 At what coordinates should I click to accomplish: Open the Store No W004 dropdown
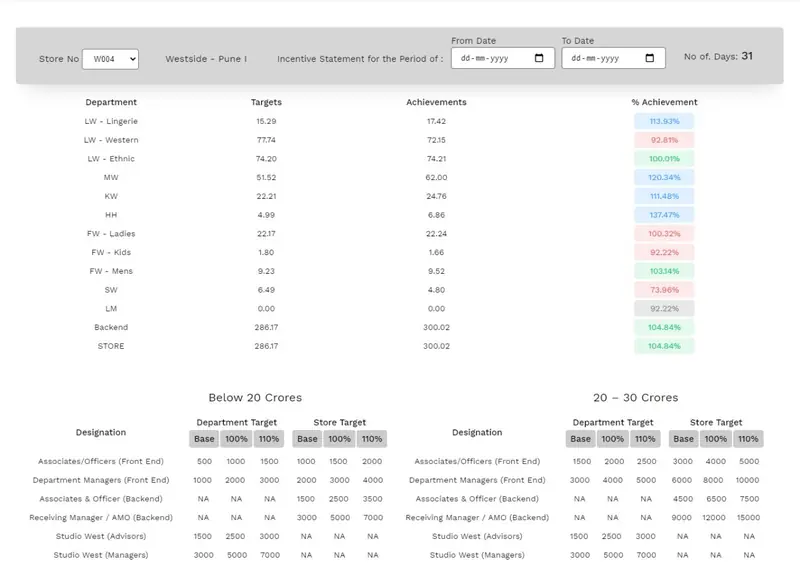click(x=110, y=59)
